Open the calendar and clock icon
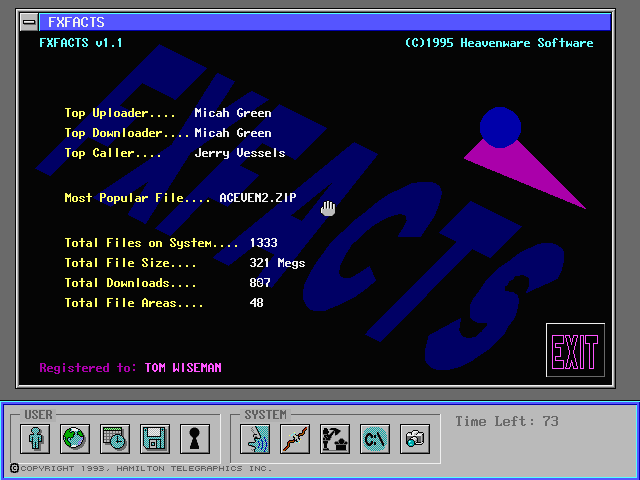640x480 pixels. 115,439
